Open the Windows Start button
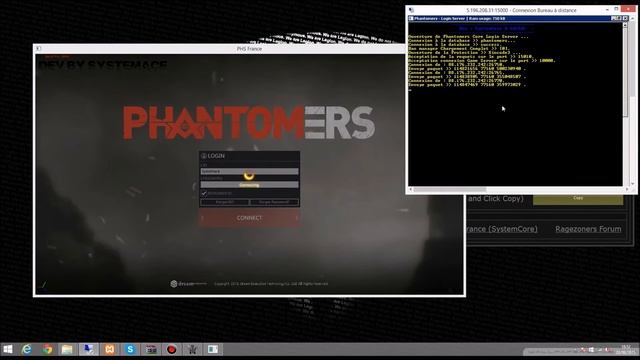Screen dimensions: 640x360 [x=8, y=349]
